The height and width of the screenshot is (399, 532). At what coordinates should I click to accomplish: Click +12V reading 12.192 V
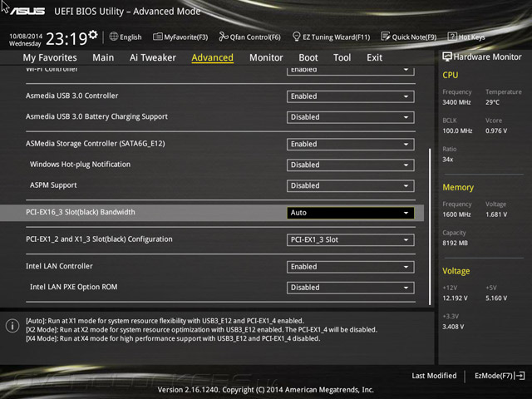point(455,298)
